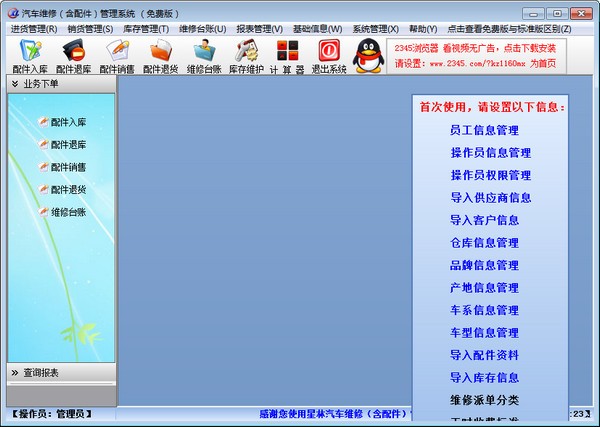Click the 2345浏览器 advertisement banner
The height and width of the screenshot is (427, 600).
click(x=476, y=56)
